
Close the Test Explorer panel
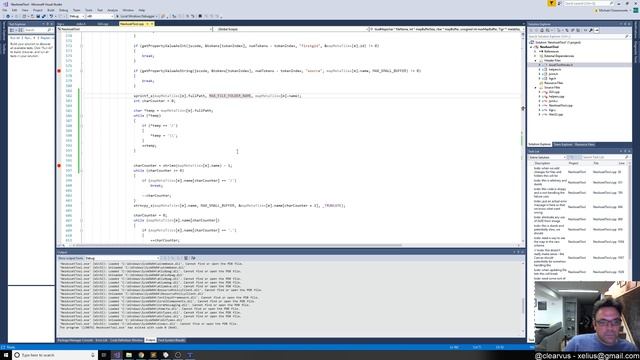(x=52, y=24)
